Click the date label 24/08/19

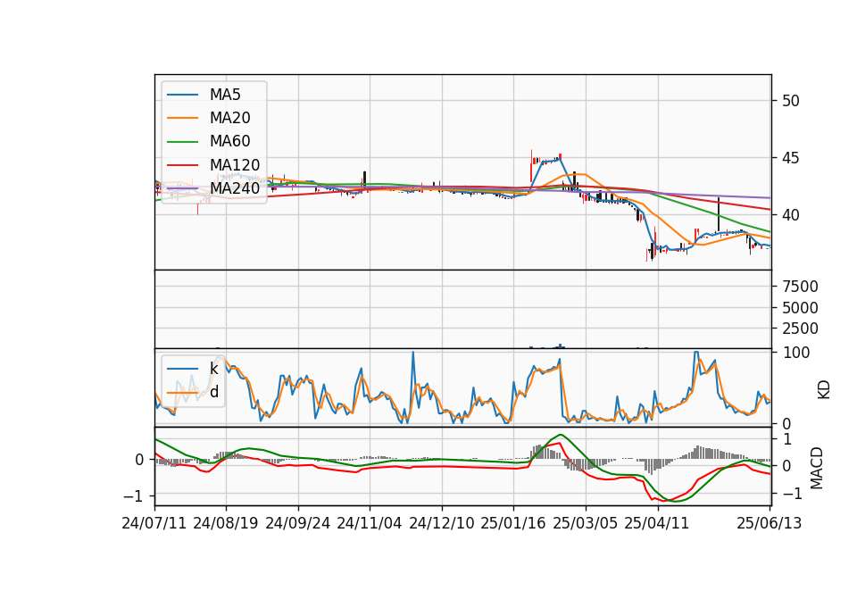[x=226, y=523]
